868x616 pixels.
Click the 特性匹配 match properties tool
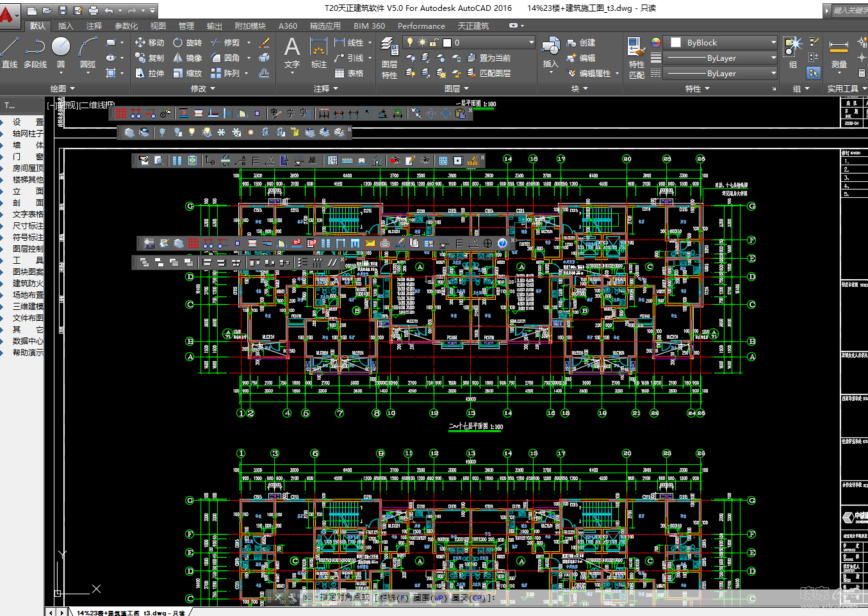coord(637,58)
